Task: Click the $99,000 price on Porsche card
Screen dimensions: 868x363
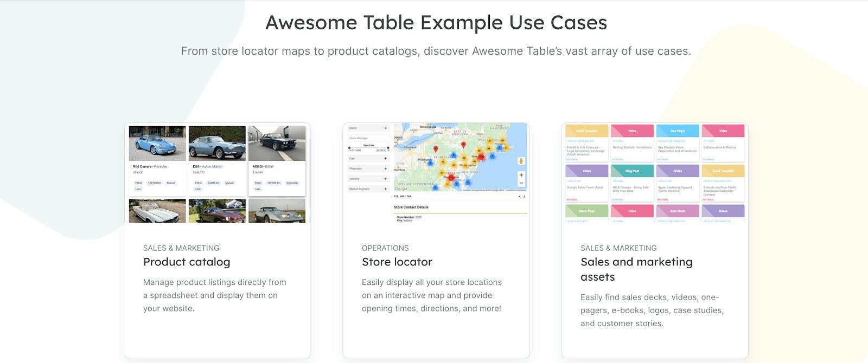Action: (138, 173)
